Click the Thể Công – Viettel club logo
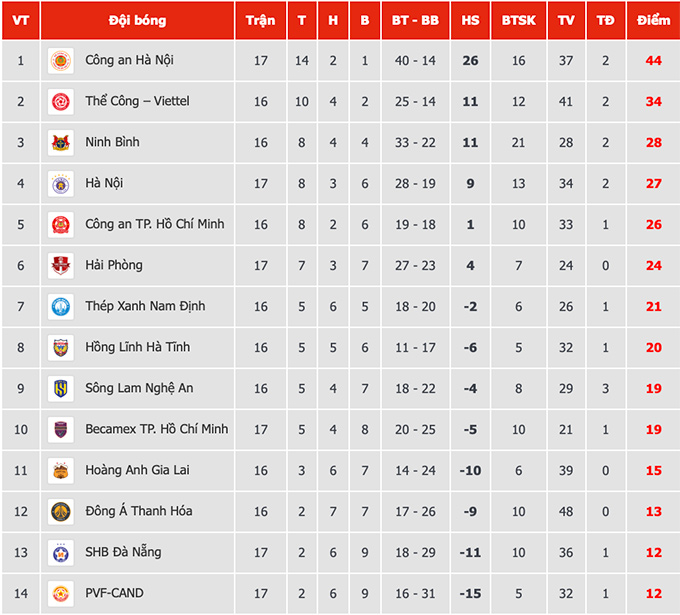The width and height of the screenshot is (680, 615). pos(61,102)
